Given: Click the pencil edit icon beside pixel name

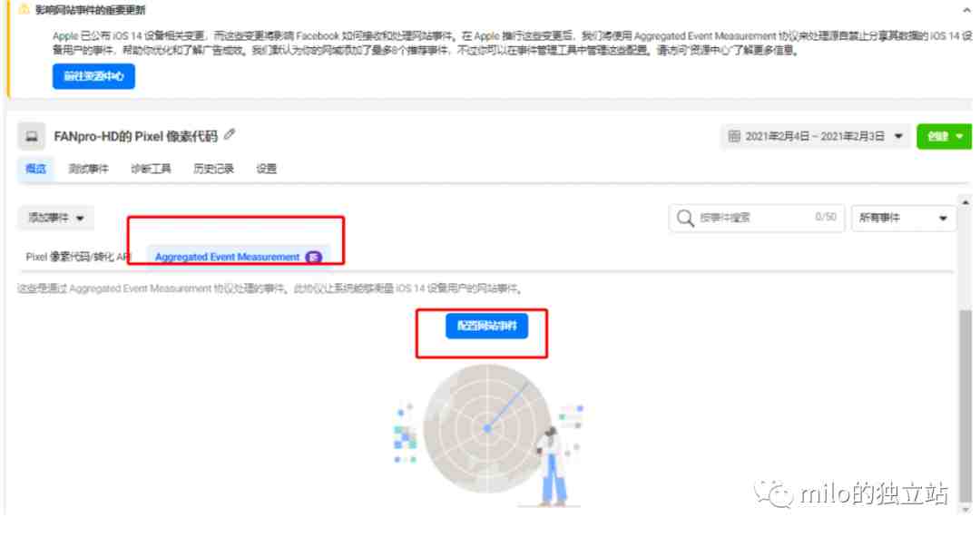Looking at the screenshot, I should pyautogui.click(x=230, y=134).
